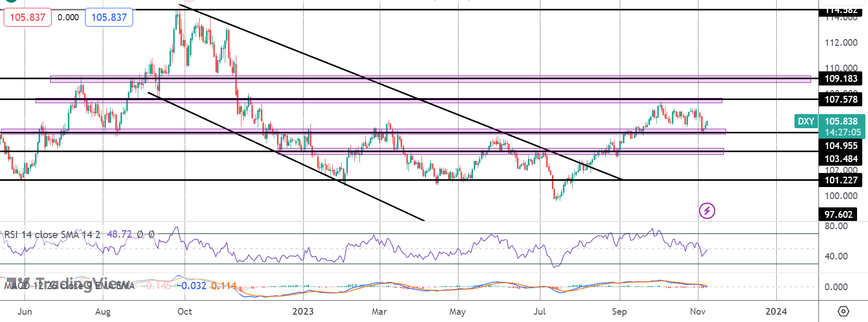Image resolution: width=868 pixels, height=322 pixels.
Task: Select the RSI 14 close SMA legend title
Action: 52,234
